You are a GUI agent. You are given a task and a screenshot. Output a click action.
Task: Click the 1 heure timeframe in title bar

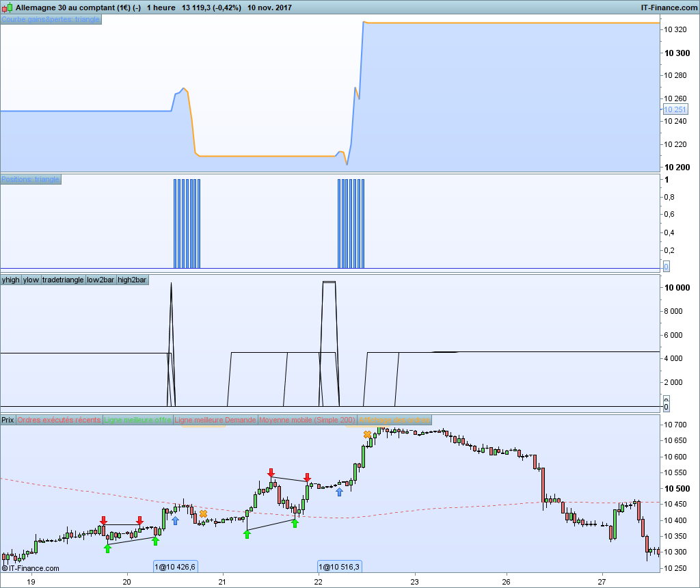tap(161, 8)
